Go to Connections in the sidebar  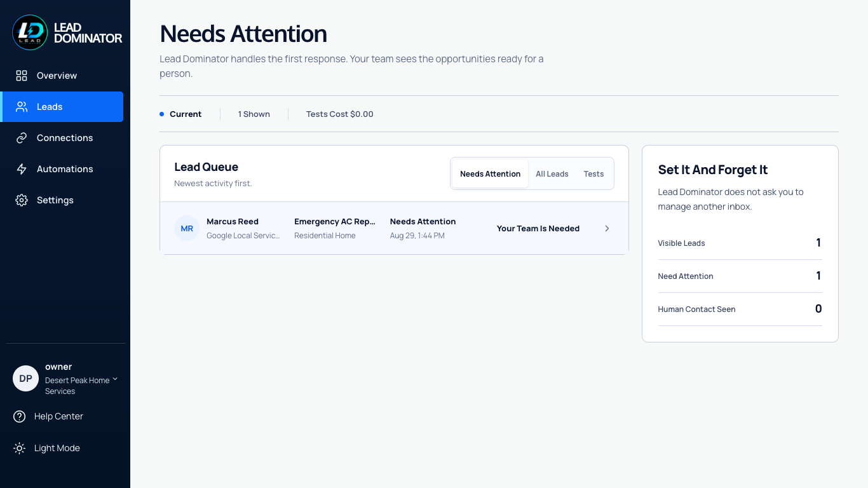click(x=63, y=138)
